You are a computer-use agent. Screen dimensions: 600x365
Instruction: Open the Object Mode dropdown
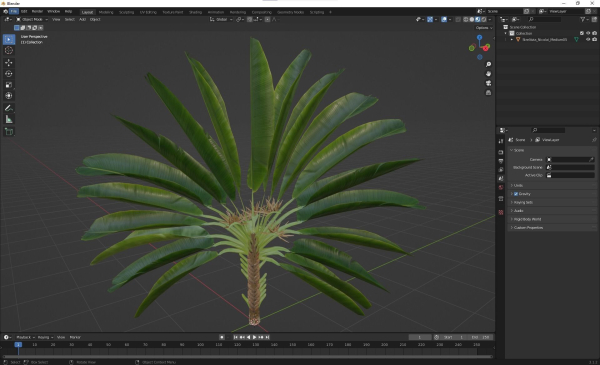pos(32,20)
